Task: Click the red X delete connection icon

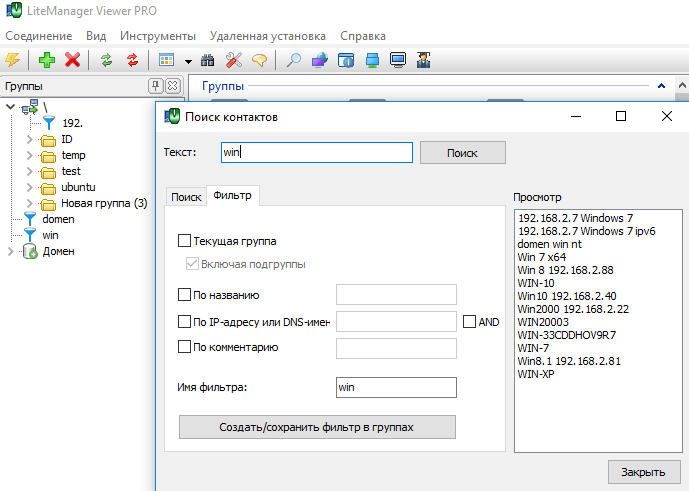Action: (73, 60)
